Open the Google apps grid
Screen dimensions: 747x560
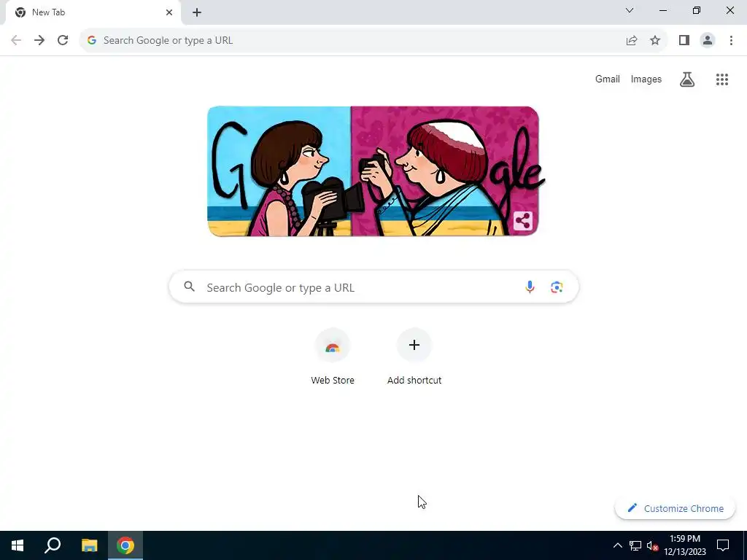[721, 79]
